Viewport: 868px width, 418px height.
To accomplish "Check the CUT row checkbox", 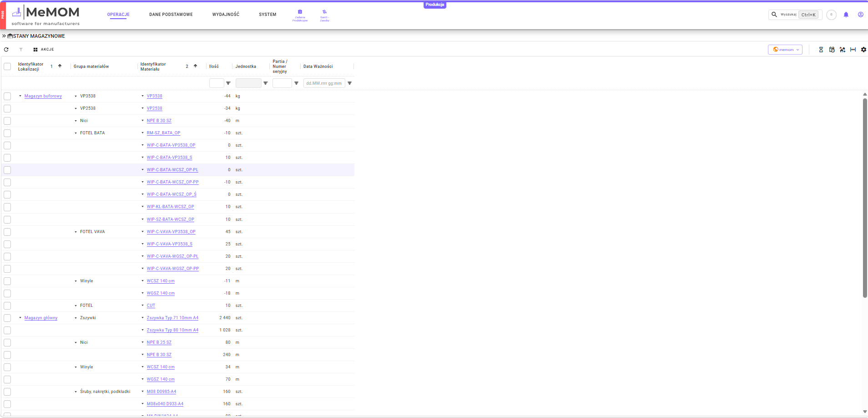I will [7, 306].
